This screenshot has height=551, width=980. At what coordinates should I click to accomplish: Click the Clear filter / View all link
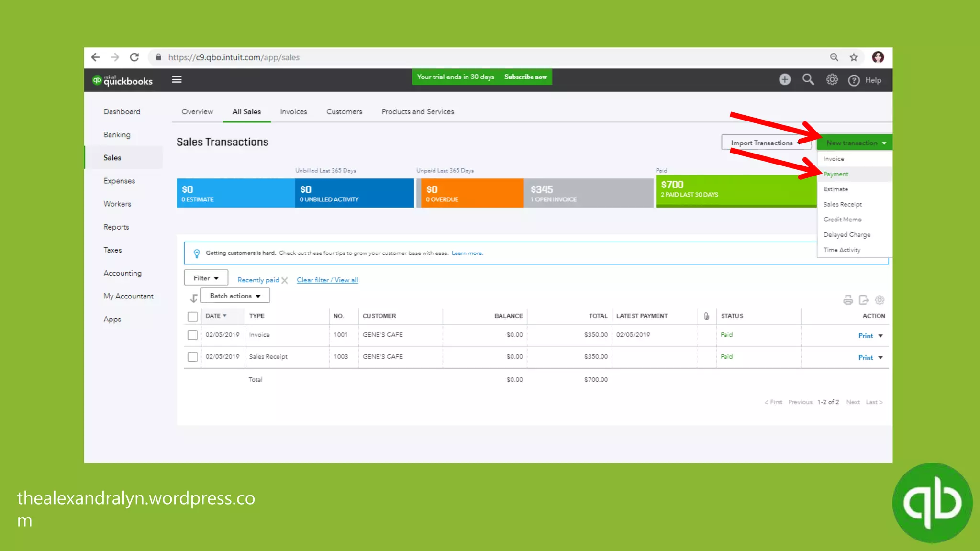pos(327,280)
